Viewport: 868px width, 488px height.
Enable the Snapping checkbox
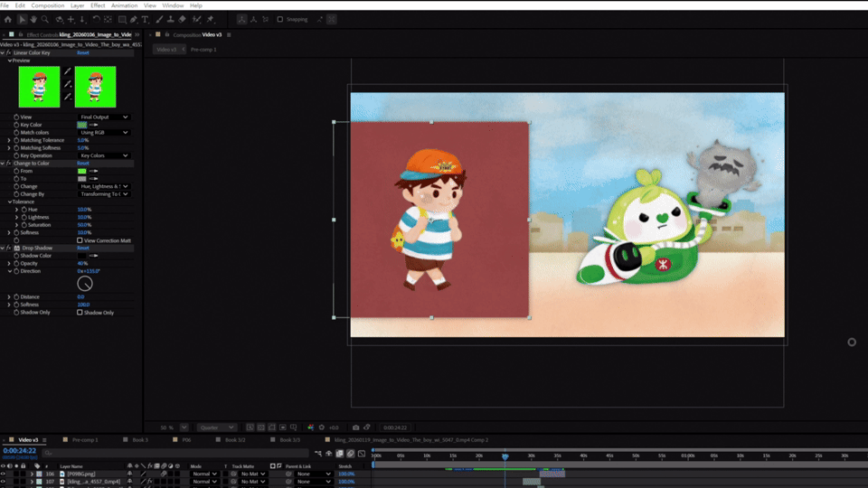279,19
